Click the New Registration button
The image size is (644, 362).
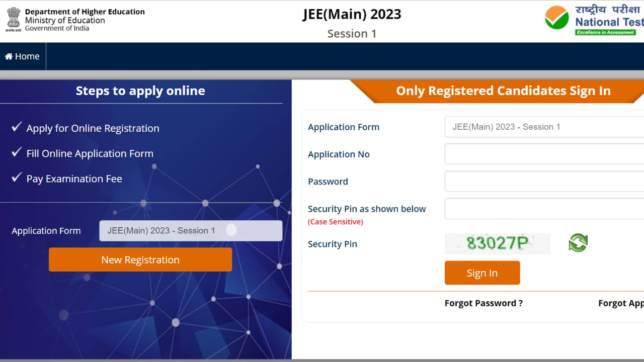(140, 259)
